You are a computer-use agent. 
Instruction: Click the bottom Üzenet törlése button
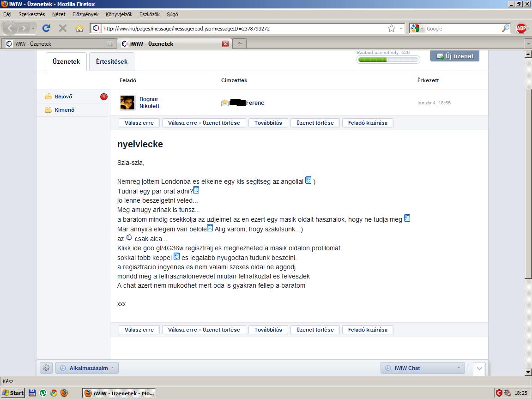[315, 330]
